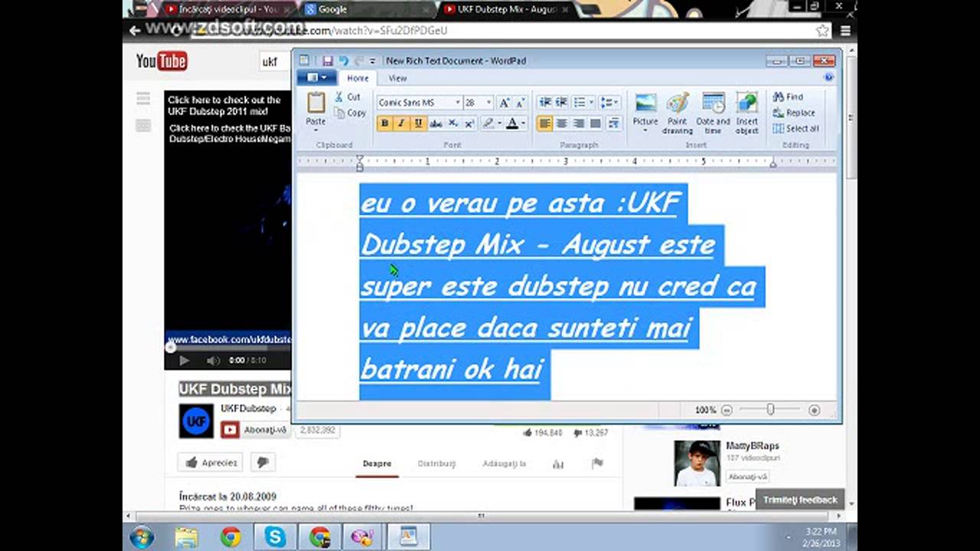Click the Shrink font icon
980x551 pixels.
(x=520, y=103)
